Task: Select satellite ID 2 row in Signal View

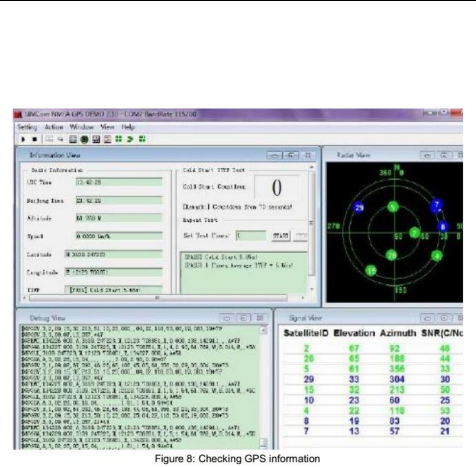Action: click(x=373, y=349)
